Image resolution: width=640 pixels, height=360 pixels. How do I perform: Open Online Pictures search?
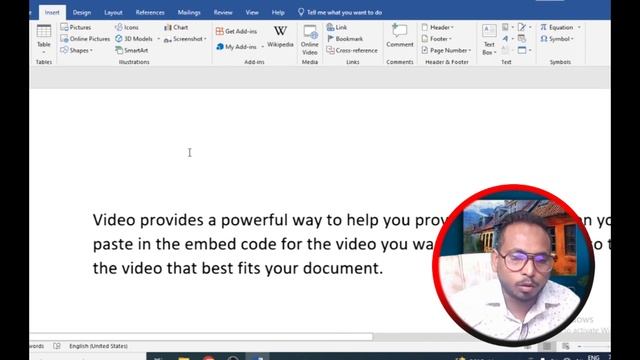click(85, 39)
